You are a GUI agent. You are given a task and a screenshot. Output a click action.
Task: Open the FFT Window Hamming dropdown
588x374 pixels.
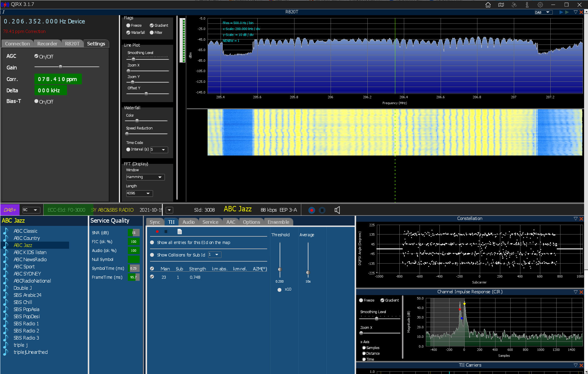(x=145, y=177)
